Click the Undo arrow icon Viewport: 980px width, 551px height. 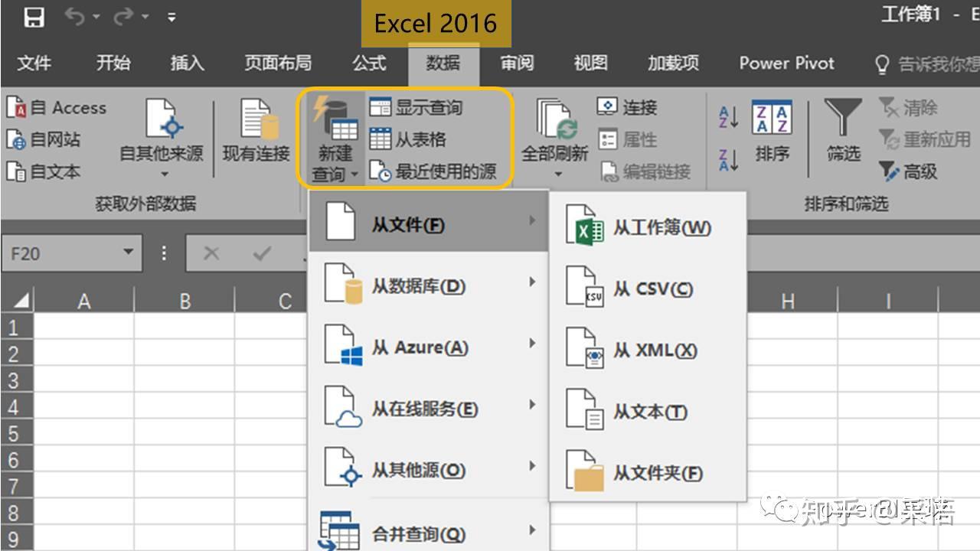tap(75, 18)
